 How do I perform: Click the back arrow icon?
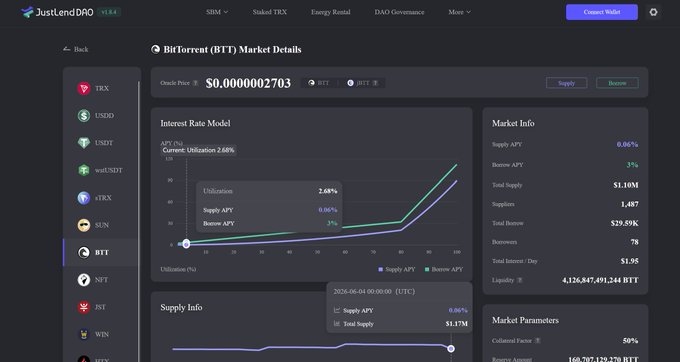[x=66, y=49]
